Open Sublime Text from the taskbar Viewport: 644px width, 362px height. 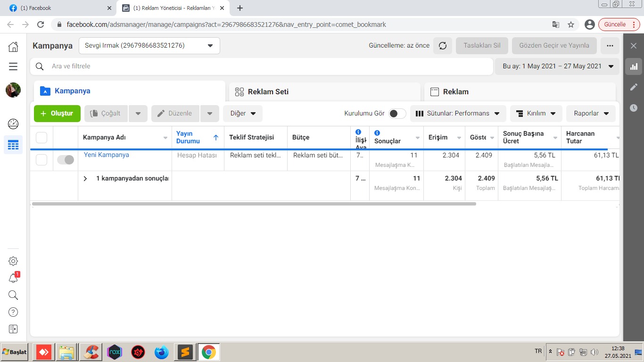(x=185, y=352)
